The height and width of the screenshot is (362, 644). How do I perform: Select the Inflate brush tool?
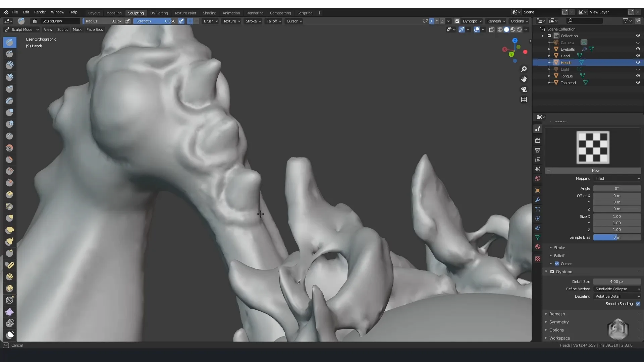pyautogui.click(x=10, y=112)
